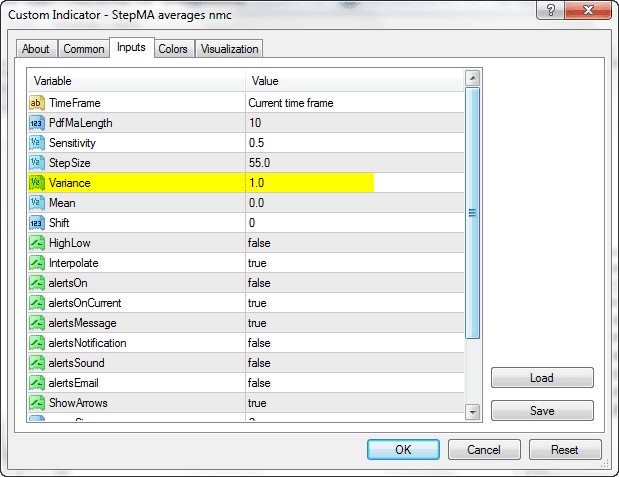Click the double type icon beside Sensitivity

[x=37, y=143]
